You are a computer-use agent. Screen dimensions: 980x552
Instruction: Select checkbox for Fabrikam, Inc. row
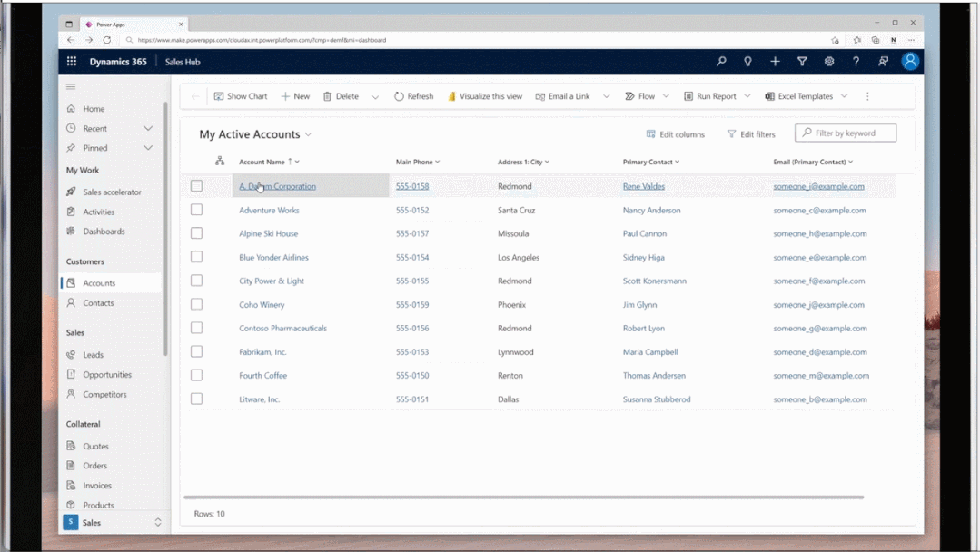point(196,351)
